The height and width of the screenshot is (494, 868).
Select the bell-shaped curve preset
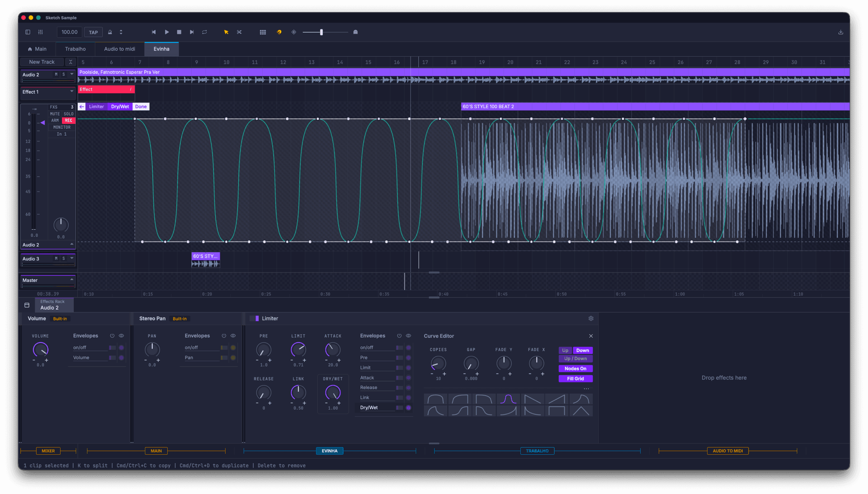pyautogui.click(x=508, y=399)
